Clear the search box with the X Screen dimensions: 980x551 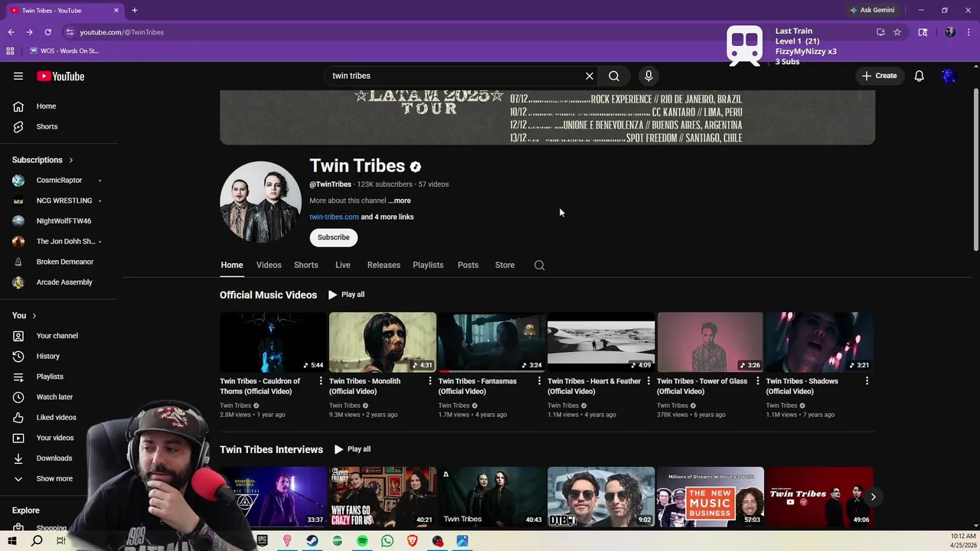pos(590,76)
